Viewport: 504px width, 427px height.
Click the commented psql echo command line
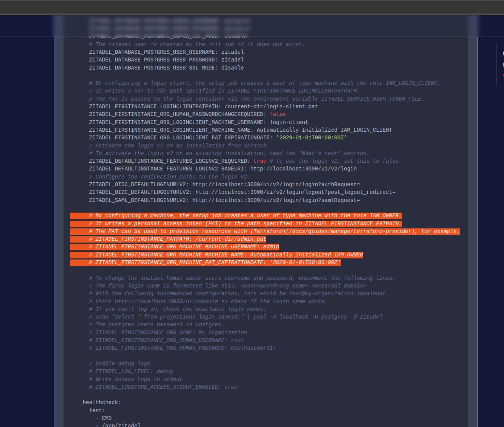[x=236, y=317]
